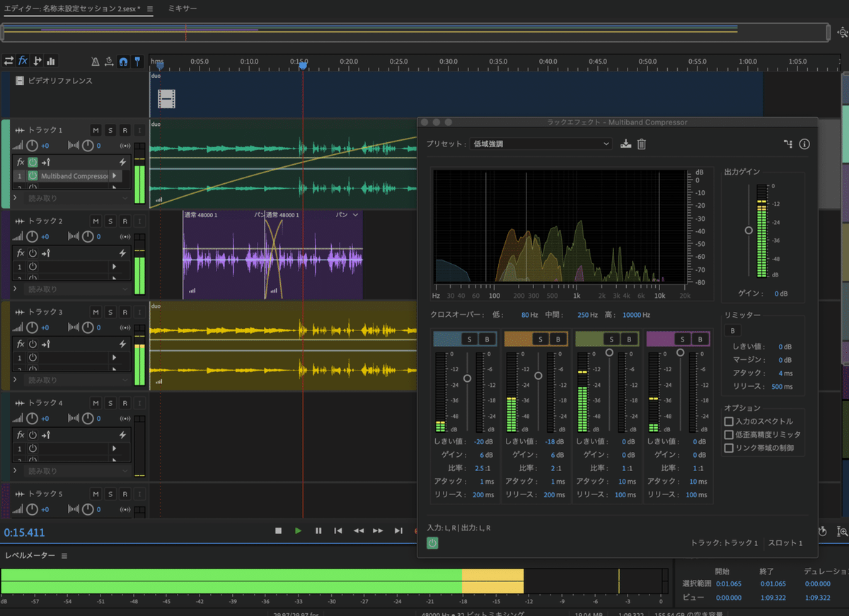The image size is (849, 616).
Task: Select the fx effects view in track toolbar
Action: (23, 61)
